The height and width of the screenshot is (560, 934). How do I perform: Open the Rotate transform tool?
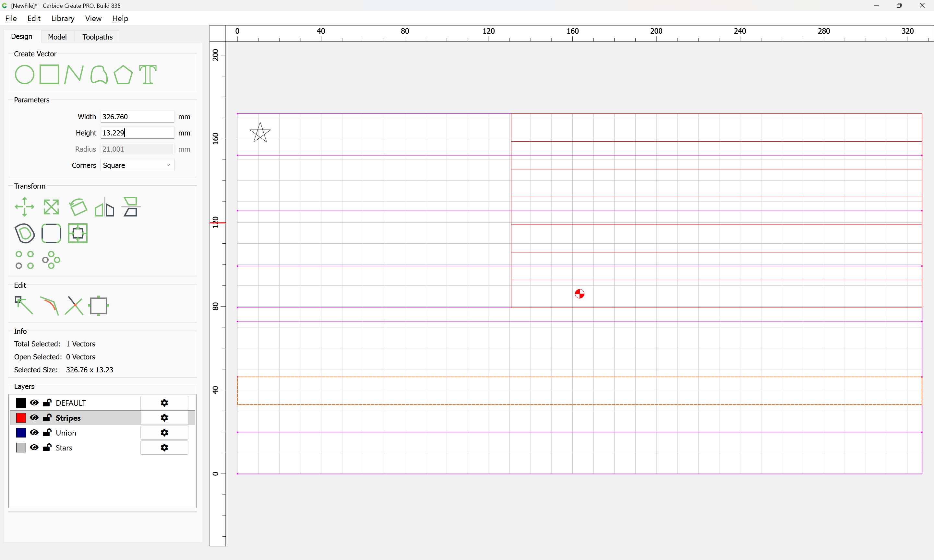point(78,207)
